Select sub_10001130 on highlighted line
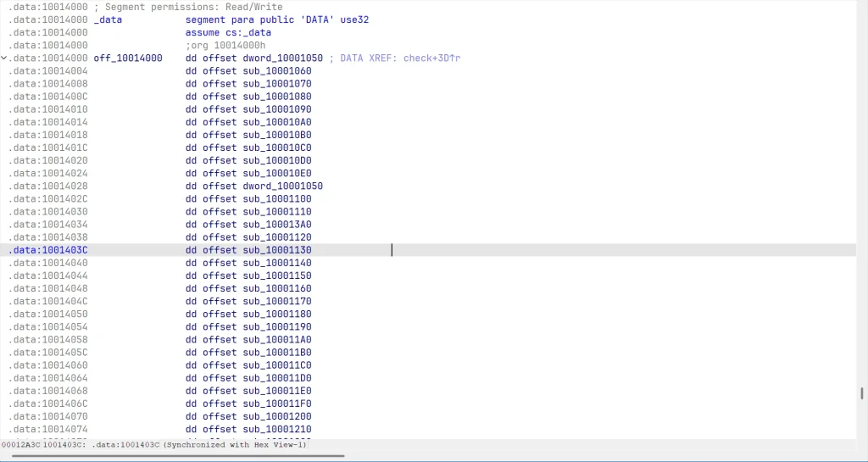Image resolution: width=868 pixels, height=462 pixels. coord(277,250)
